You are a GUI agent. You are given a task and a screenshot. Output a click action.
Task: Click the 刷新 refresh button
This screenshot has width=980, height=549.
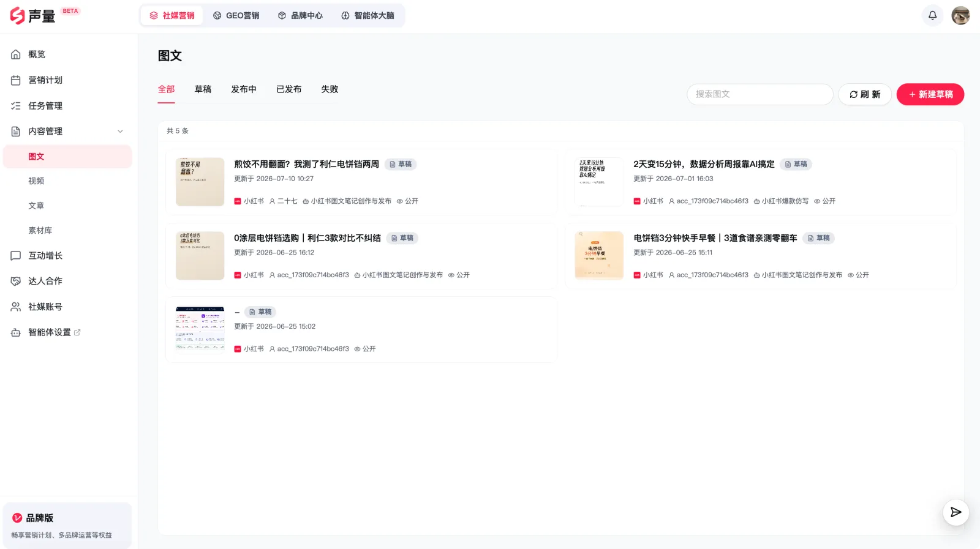[x=865, y=94]
